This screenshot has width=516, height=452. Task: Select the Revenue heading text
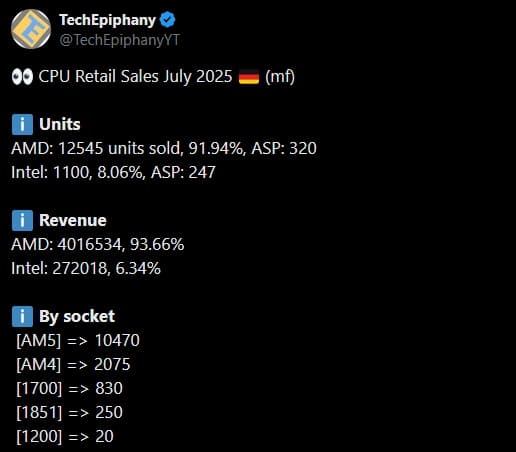point(73,220)
